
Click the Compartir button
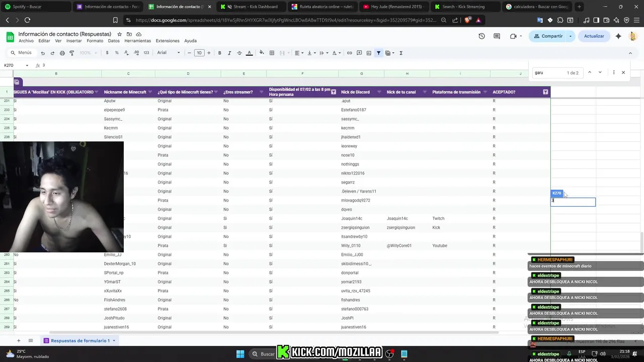[x=548, y=36]
